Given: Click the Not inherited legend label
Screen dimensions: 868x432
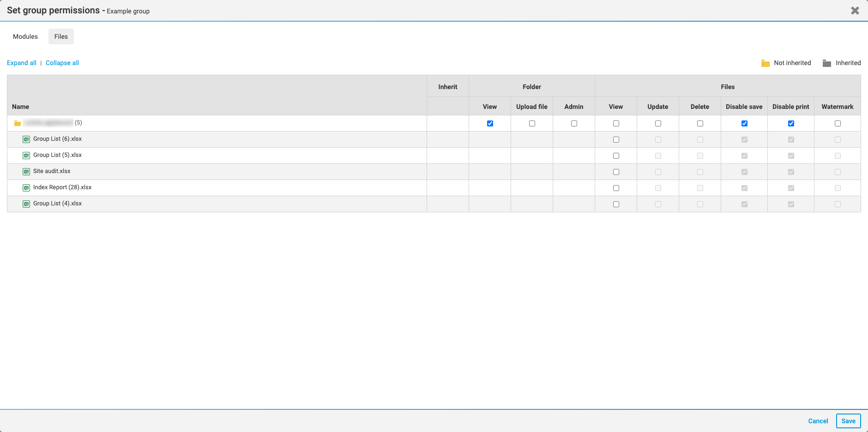Looking at the screenshot, I should pos(792,63).
